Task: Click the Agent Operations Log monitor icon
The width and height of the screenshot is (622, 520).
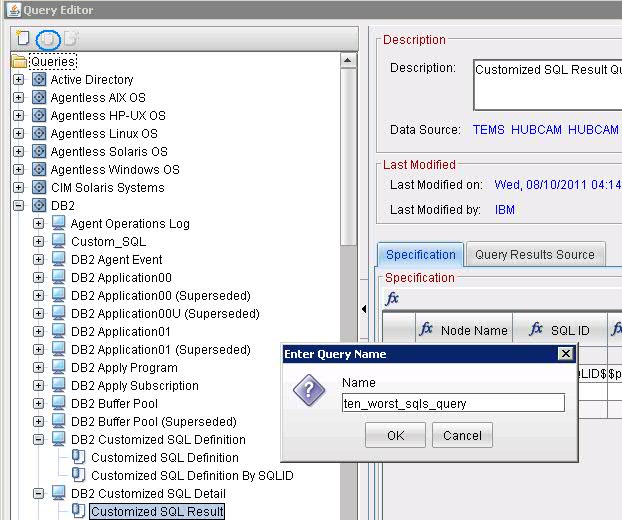Action: [59, 223]
